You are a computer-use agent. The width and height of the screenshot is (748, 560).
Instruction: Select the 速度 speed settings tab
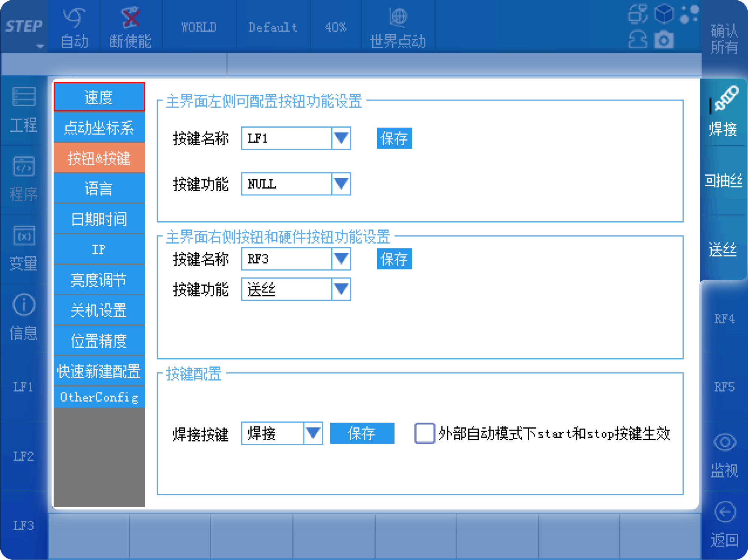[99, 97]
